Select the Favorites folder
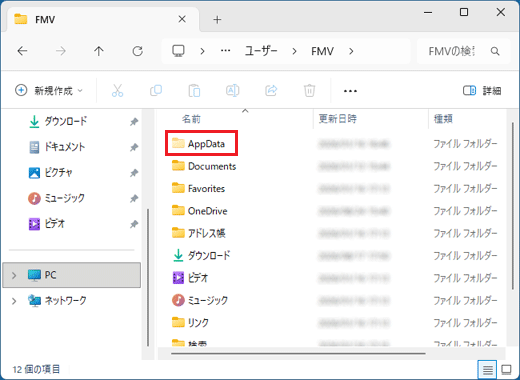The width and height of the screenshot is (520, 380). point(206,188)
